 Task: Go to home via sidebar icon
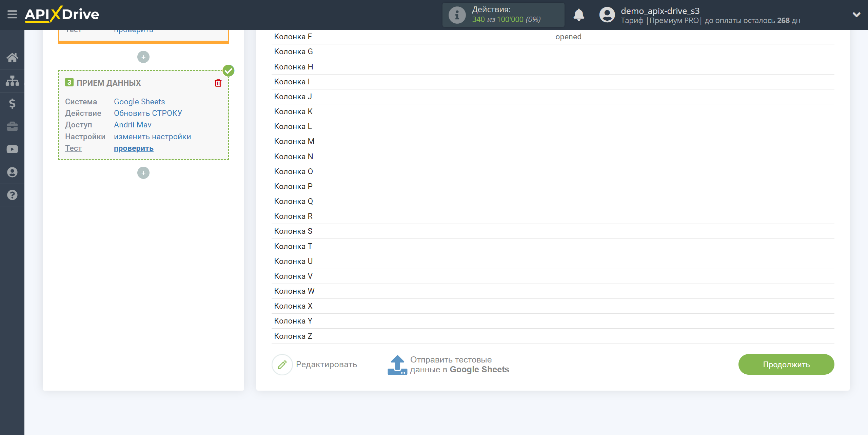(x=12, y=58)
